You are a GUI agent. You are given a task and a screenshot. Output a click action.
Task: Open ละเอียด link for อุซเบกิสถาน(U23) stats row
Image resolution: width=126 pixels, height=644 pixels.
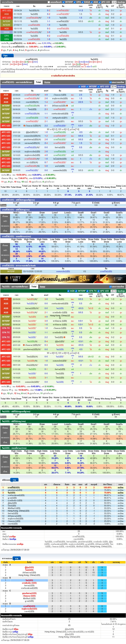[x=120, y=490]
